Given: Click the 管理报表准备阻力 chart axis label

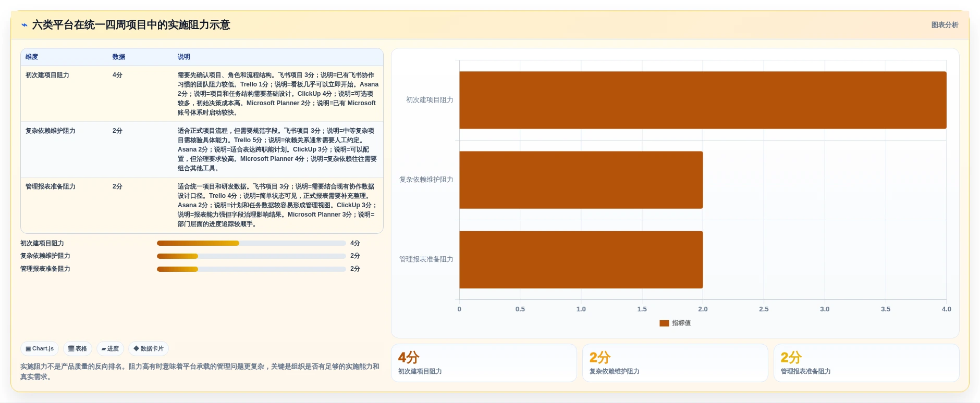Looking at the screenshot, I should pos(426,259).
